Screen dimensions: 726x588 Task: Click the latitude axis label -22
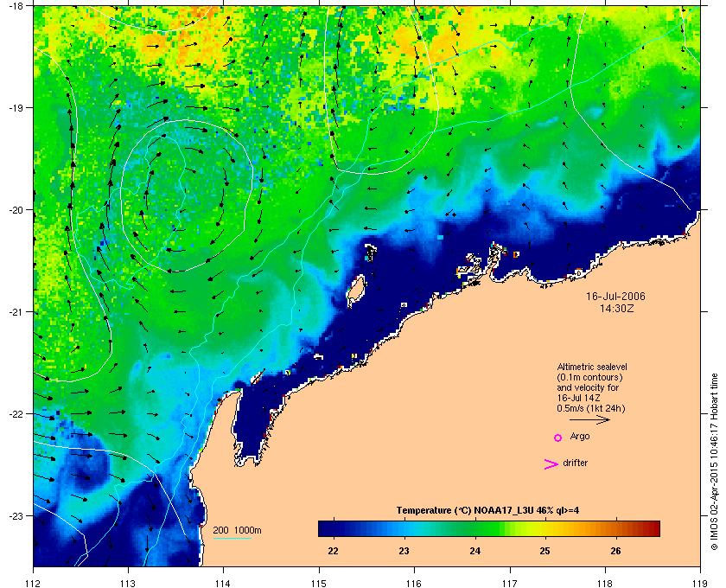tap(16, 413)
